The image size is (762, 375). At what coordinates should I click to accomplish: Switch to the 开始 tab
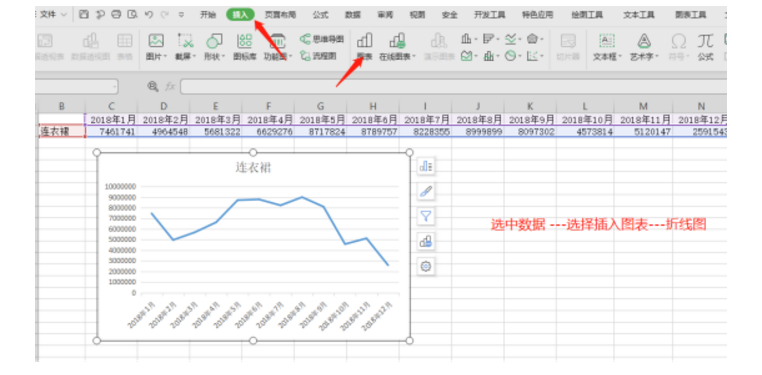pos(208,15)
